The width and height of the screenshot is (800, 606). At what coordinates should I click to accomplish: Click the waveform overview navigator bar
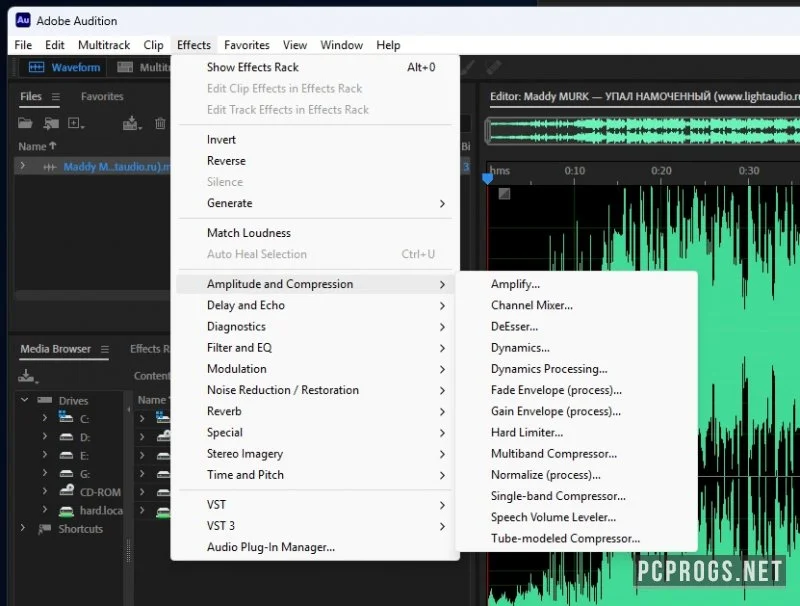point(643,131)
